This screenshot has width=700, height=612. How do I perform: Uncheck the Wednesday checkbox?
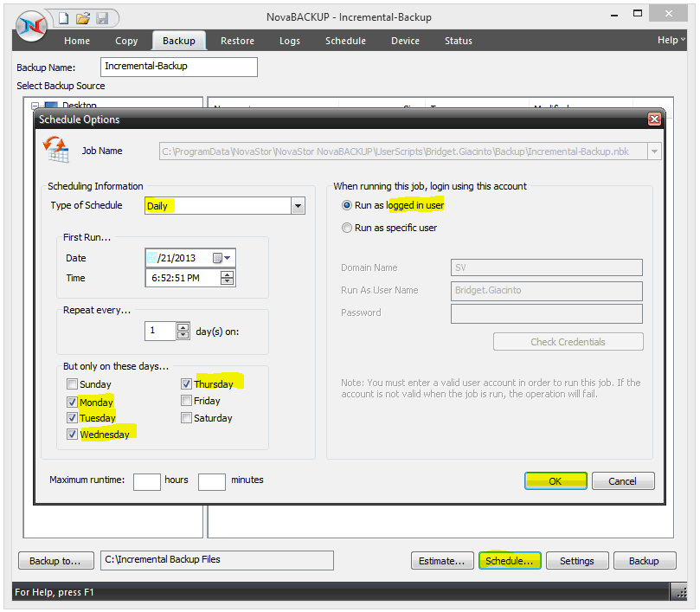click(x=72, y=434)
